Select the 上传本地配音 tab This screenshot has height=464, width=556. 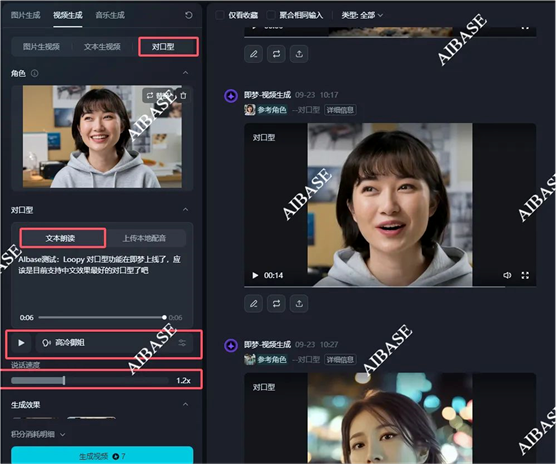pyautogui.click(x=145, y=238)
